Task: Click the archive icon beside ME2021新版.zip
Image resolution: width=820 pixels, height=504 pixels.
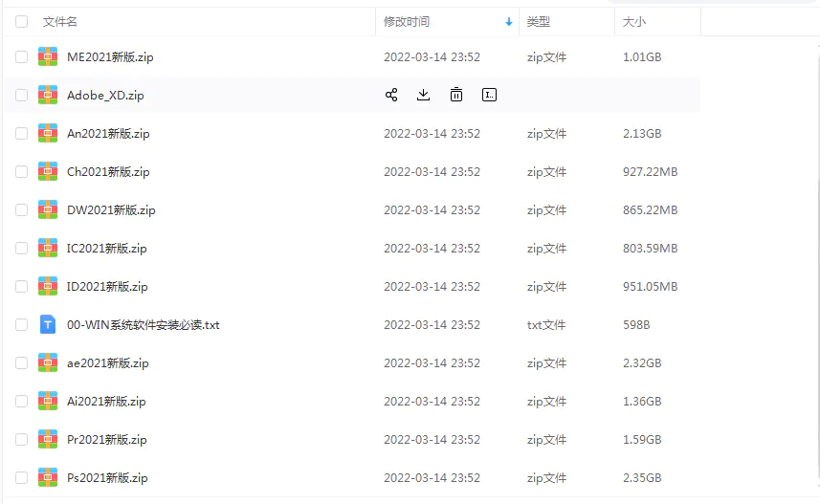Action: [x=48, y=56]
